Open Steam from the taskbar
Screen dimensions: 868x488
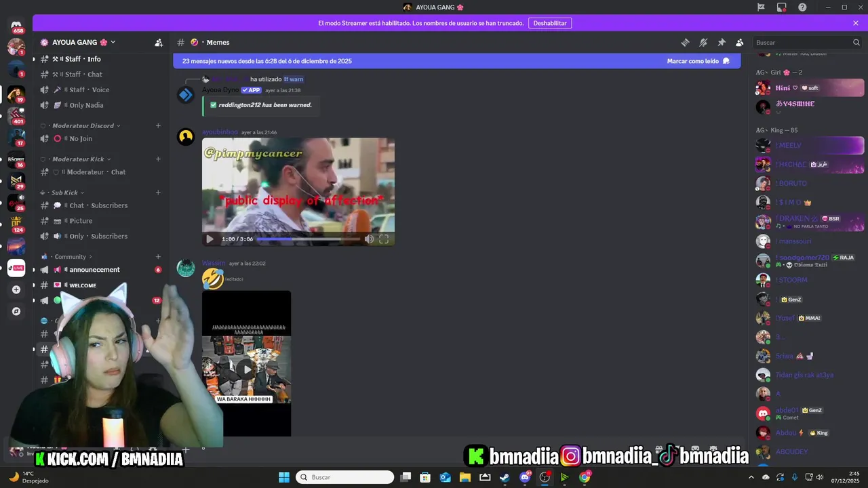point(505,477)
